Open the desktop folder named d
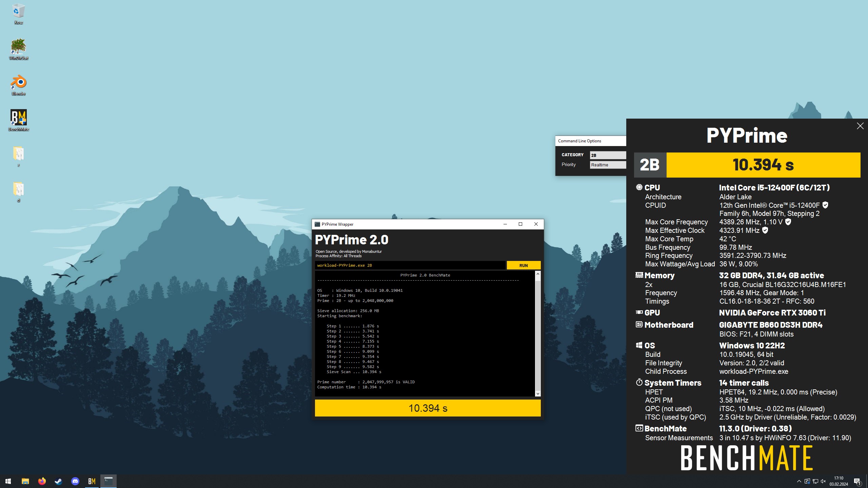Image resolution: width=868 pixels, height=488 pixels. [x=18, y=191]
